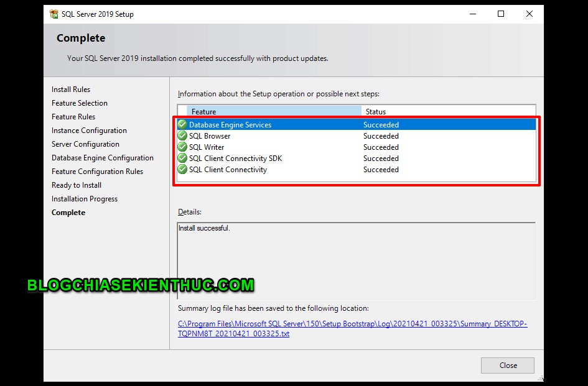Close the setup wizard with Close button
588x386 pixels.
pyautogui.click(x=507, y=365)
